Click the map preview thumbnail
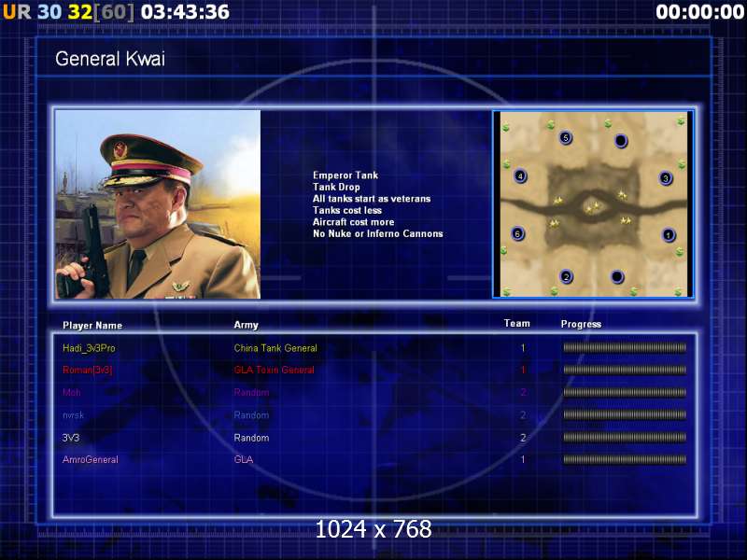 coord(593,203)
